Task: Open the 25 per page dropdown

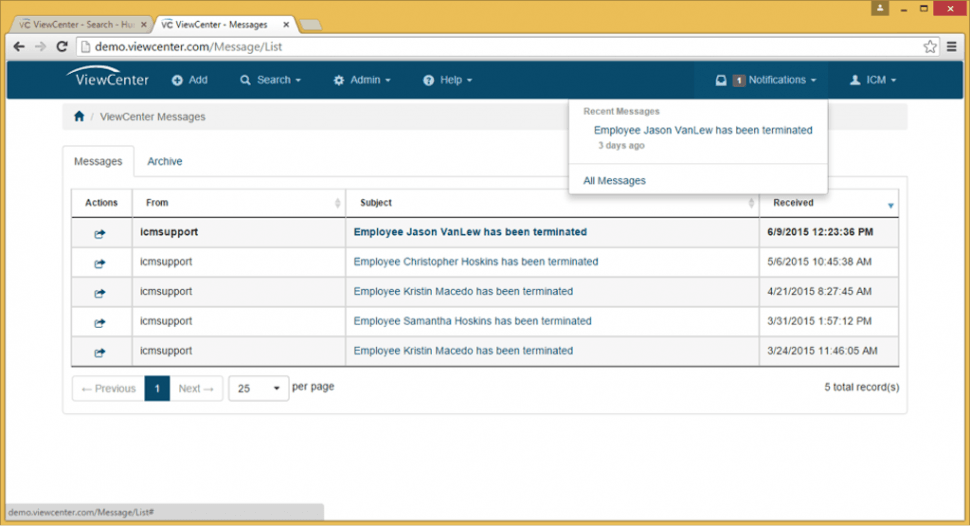Action: (258, 388)
